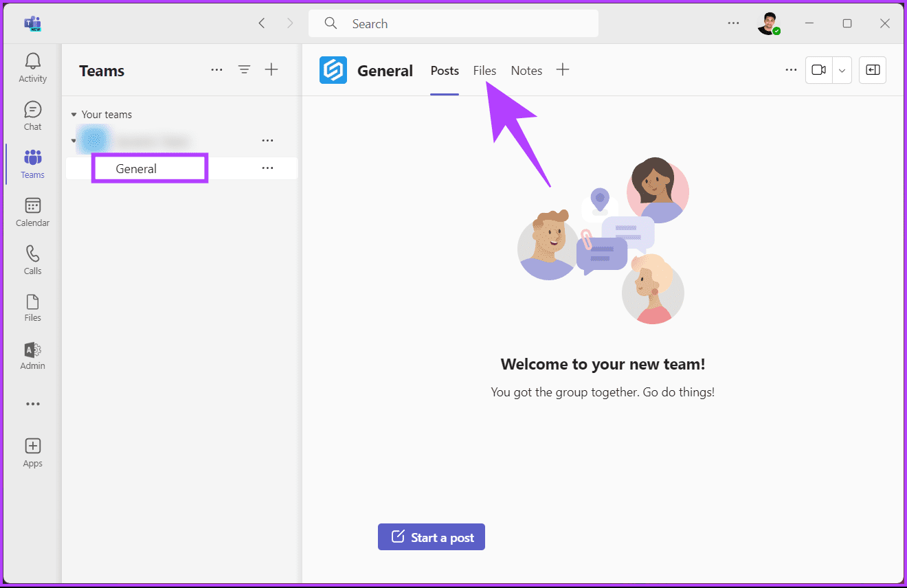Open more options for General channel

pyautogui.click(x=267, y=168)
